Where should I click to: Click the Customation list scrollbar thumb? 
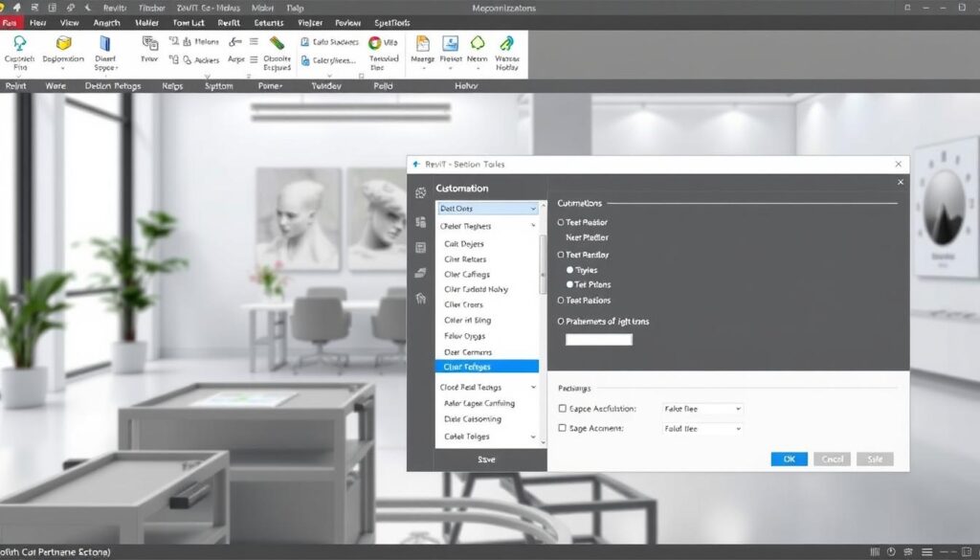pyautogui.click(x=543, y=263)
